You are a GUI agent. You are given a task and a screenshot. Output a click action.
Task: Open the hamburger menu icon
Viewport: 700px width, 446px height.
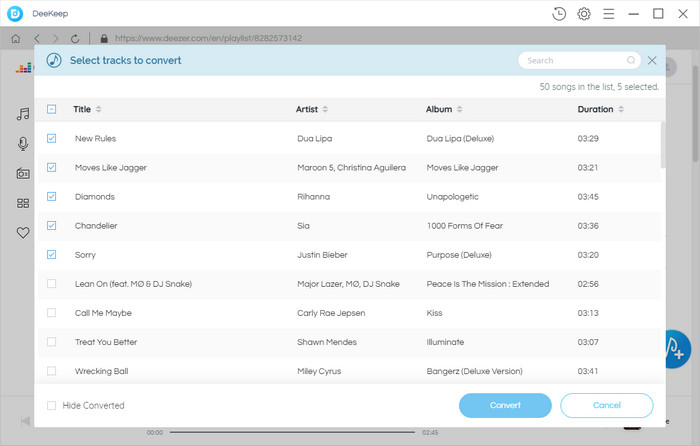[x=608, y=14]
